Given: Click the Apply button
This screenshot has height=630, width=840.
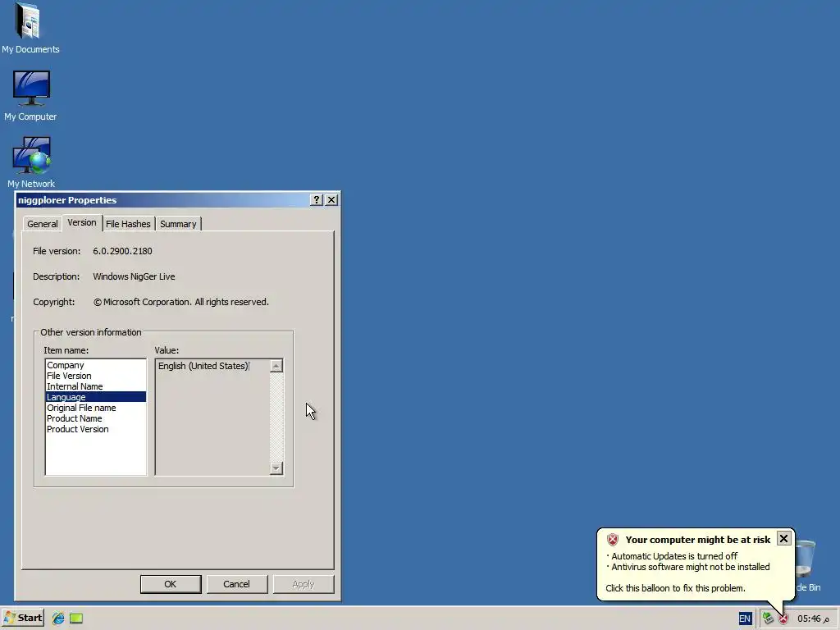Looking at the screenshot, I should 304,584.
